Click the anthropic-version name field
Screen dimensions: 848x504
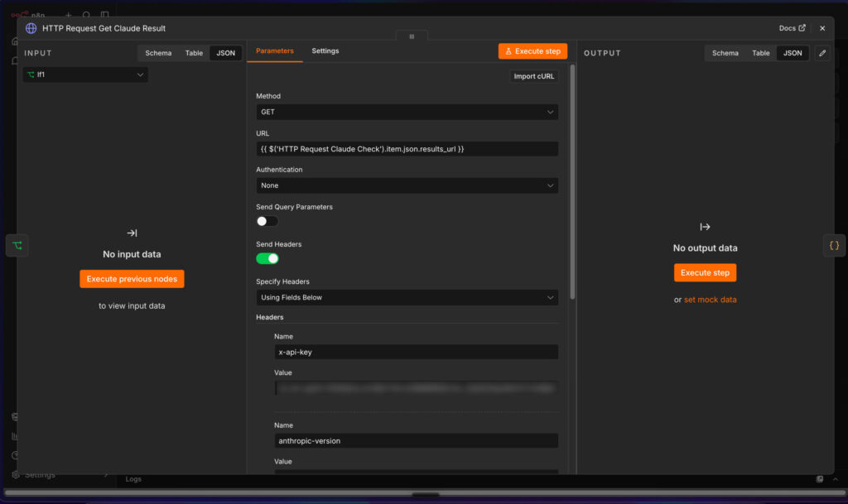coord(416,441)
